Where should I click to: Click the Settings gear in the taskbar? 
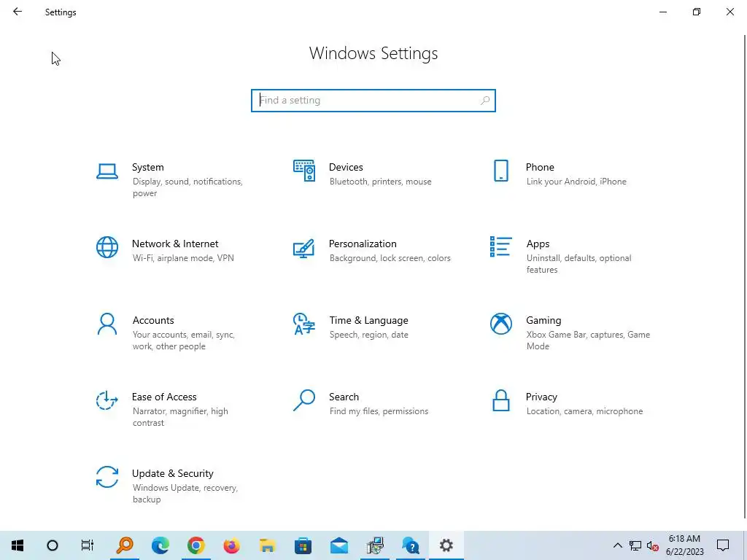[446, 545]
